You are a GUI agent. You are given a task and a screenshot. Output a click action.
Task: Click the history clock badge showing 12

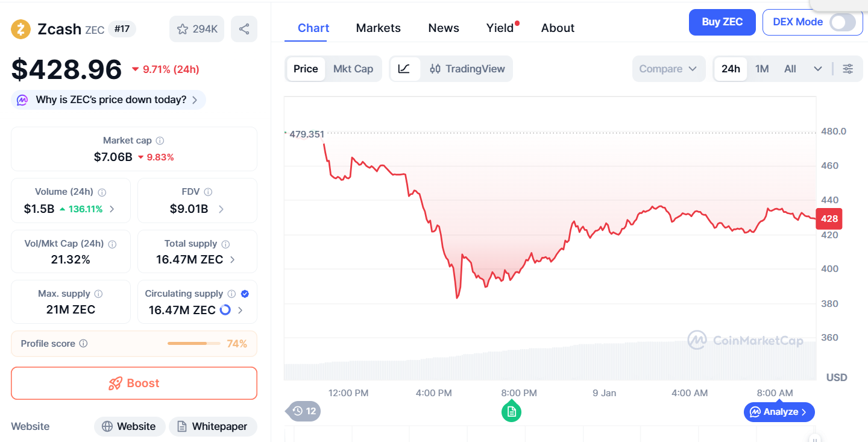304,411
